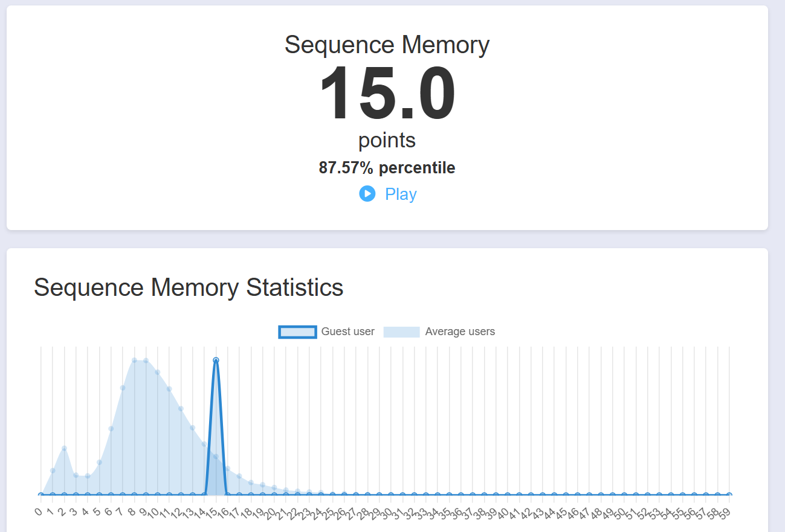Click the Guest user baseline point at 30
This screenshot has width=785, height=532.
(x=391, y=495)
